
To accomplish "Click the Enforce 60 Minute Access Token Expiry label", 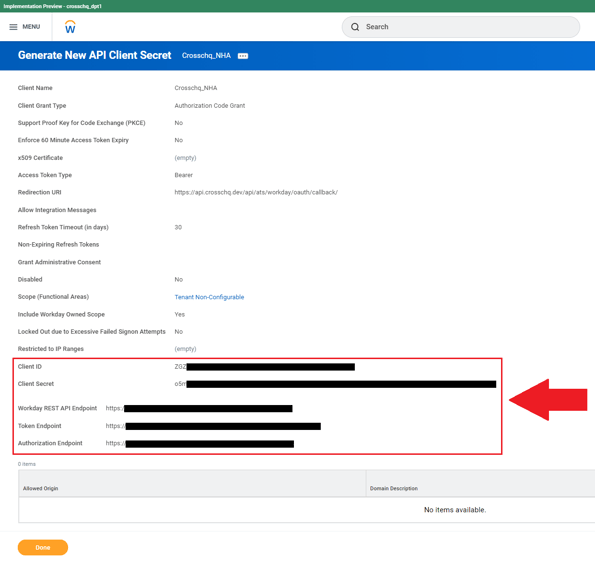I will coord(73,140).
